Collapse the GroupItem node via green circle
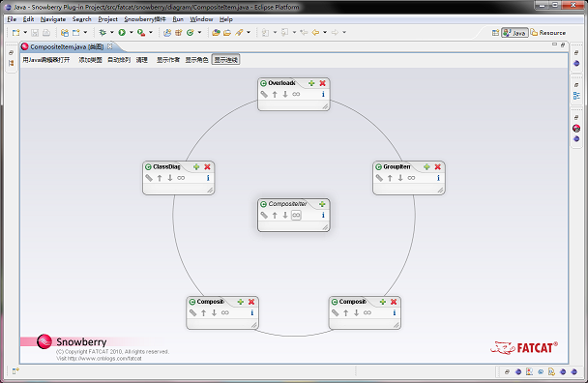The image size is (588, 383). coord(379,167)
